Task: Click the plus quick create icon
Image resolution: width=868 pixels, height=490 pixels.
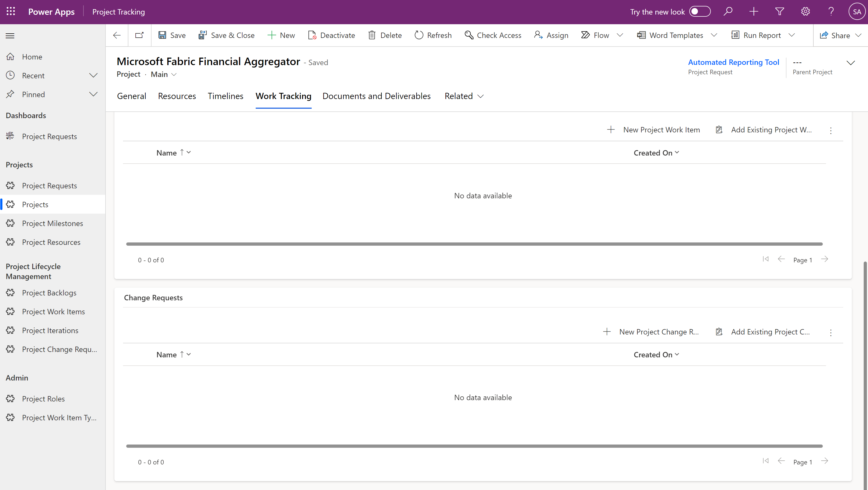Action: pyautogui.click(x=754, y=12)
